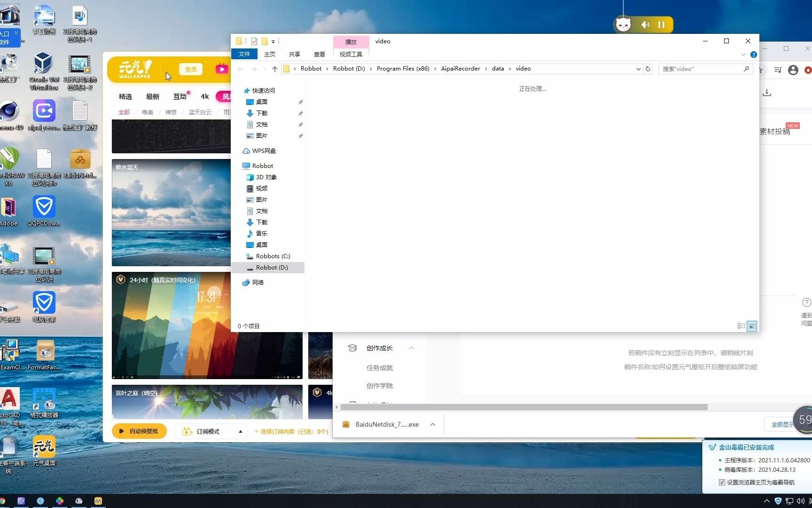
Task: Switch to details view layout icon
Action: 742,326
